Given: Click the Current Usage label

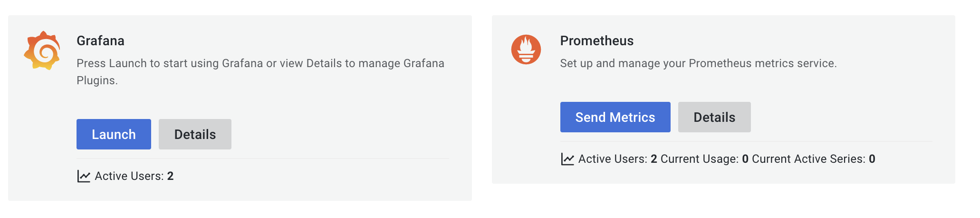Looking at the screenshot, I should [700, 159].
